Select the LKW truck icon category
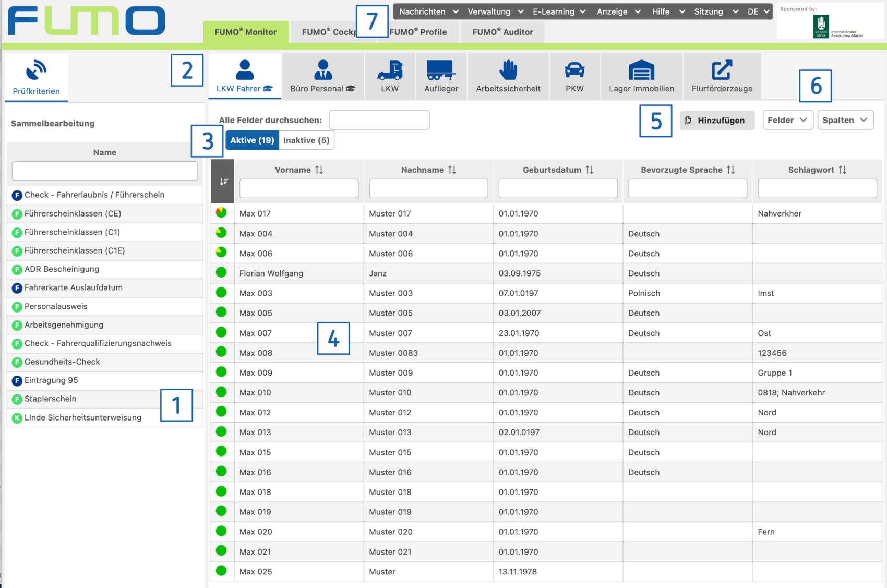The image size is (887, 588). tap(389, 70)
